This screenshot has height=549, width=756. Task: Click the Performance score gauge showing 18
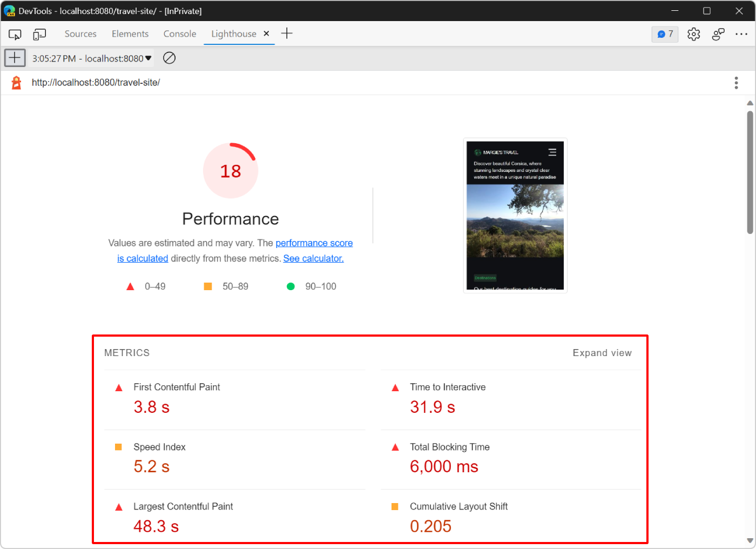pyautogui.click(x=231, y=170)
